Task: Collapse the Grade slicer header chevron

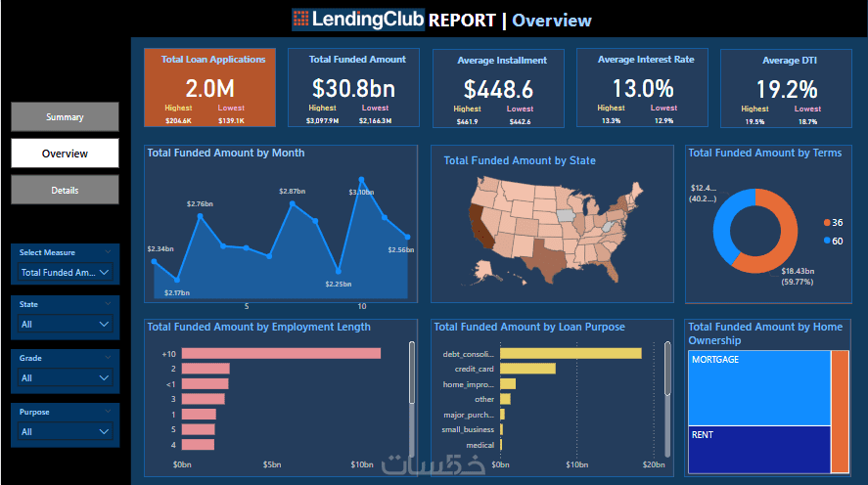Action: [x=108, y=358]
